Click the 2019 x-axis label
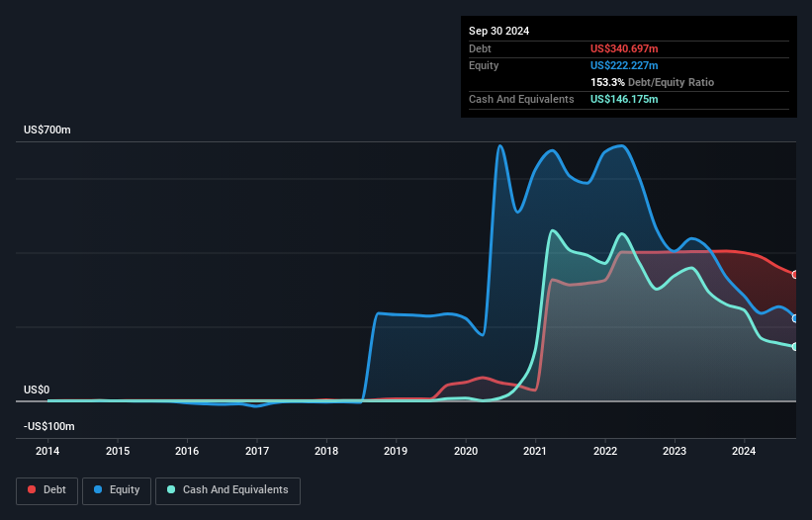 click(396, 451)
